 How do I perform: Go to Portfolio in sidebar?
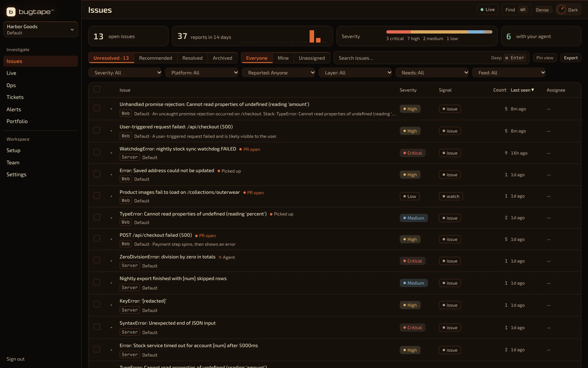coord(41,121)
